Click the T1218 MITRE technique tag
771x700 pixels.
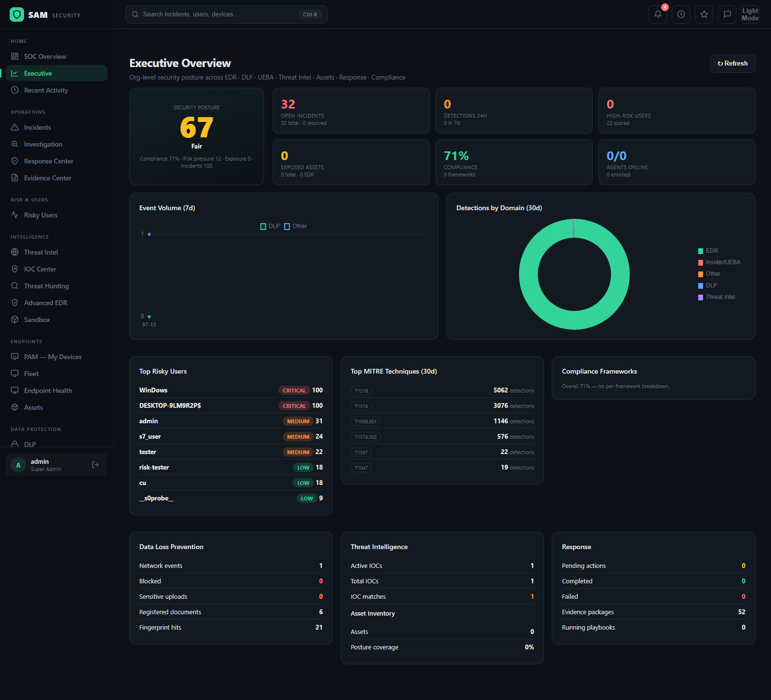[x=361, y=390]
